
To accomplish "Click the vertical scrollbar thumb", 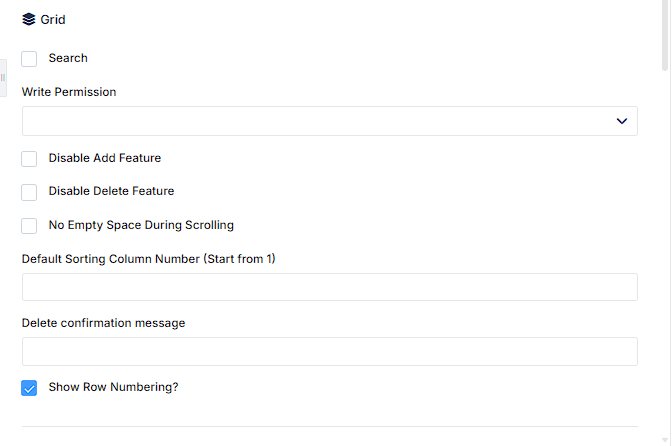I will coord(665,35).
